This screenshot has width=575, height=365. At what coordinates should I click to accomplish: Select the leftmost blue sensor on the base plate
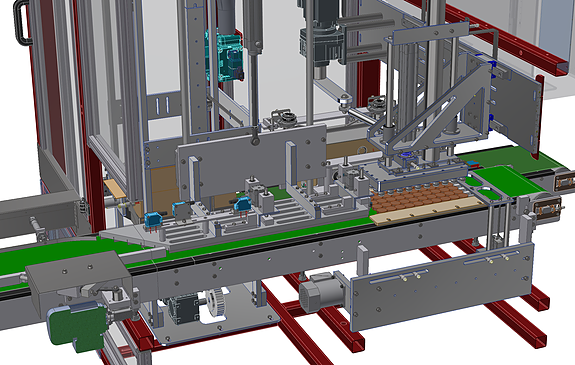click(153, 220)
